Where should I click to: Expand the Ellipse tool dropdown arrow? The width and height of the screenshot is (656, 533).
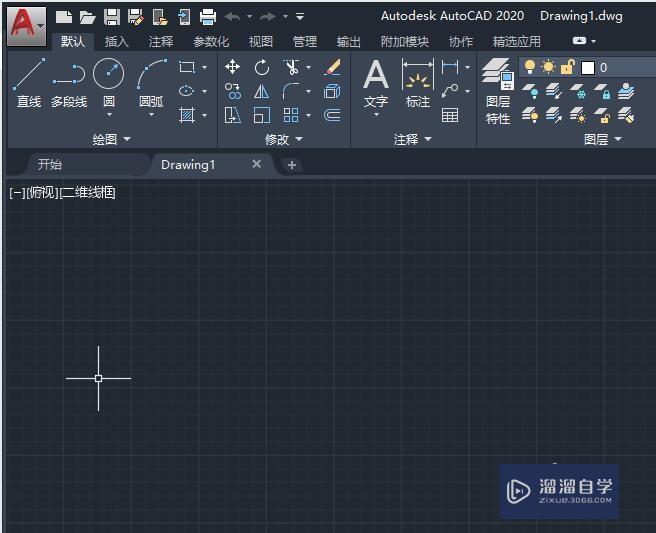point(205,91)
